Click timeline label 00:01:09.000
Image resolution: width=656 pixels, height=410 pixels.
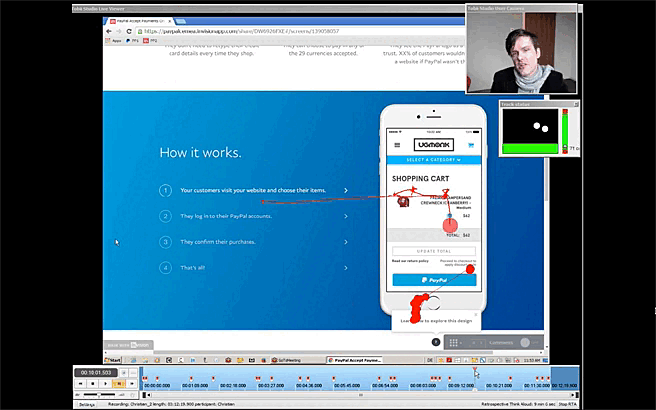[195, 386]
